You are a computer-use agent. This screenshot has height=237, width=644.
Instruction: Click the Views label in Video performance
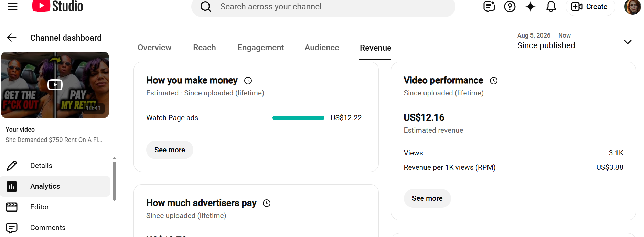point(413,153)
